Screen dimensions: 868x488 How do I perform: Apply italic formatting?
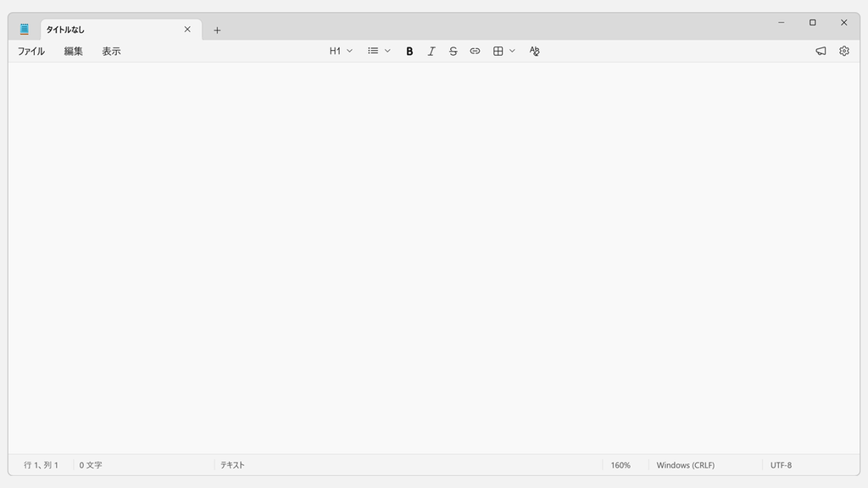coord(431,51)
